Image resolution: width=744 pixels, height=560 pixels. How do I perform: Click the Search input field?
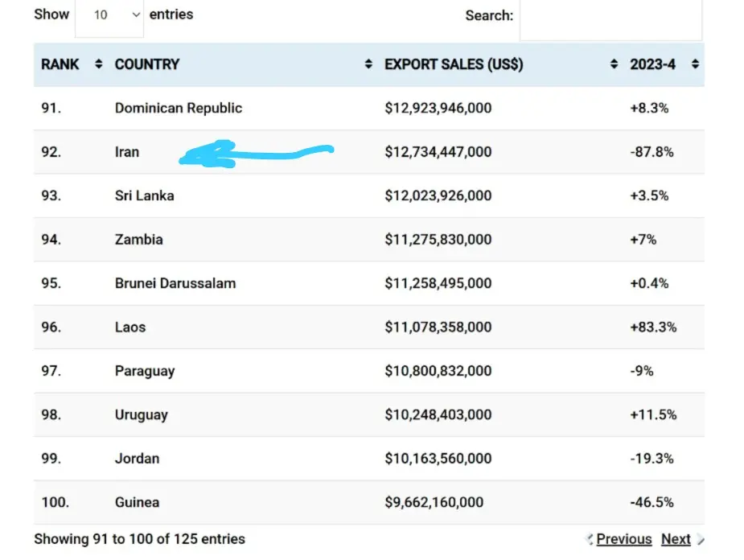[610, 18]
